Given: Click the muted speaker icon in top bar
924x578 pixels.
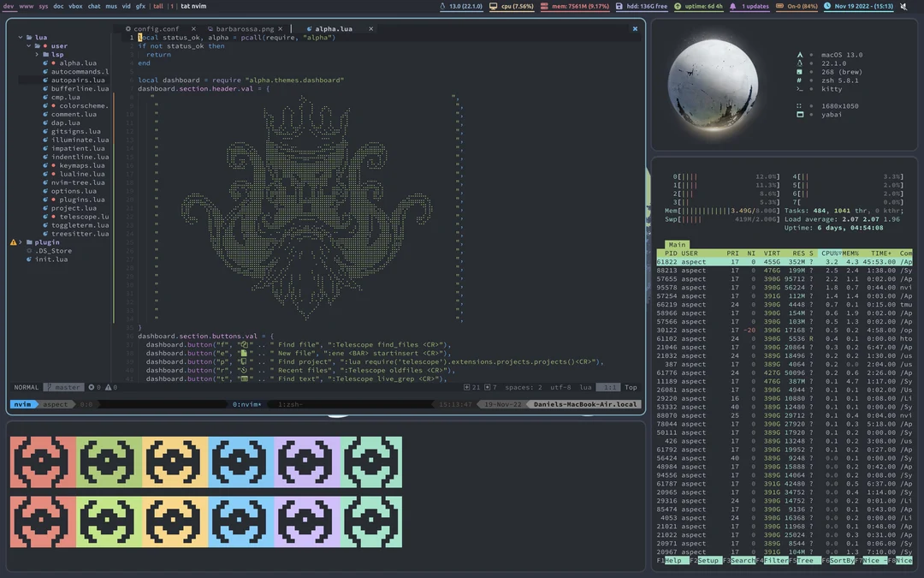Looking at the screenshot, I should [903, 7].
